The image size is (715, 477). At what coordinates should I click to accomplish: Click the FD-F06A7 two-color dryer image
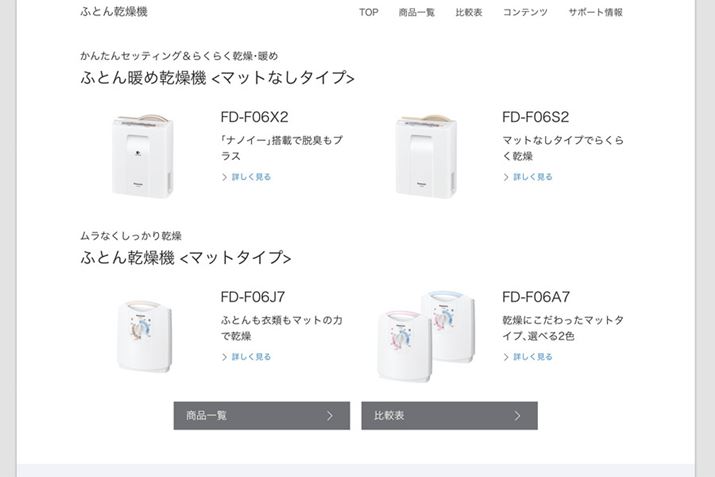(418, 334)
